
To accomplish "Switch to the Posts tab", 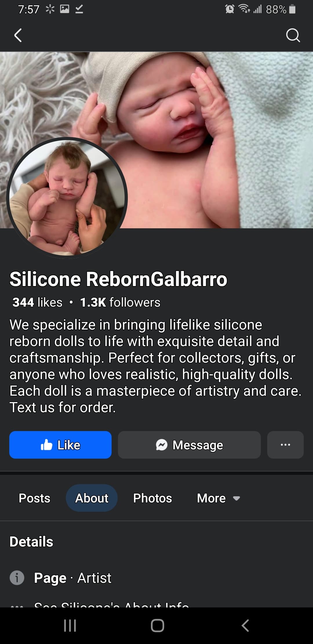I will 34,498.
